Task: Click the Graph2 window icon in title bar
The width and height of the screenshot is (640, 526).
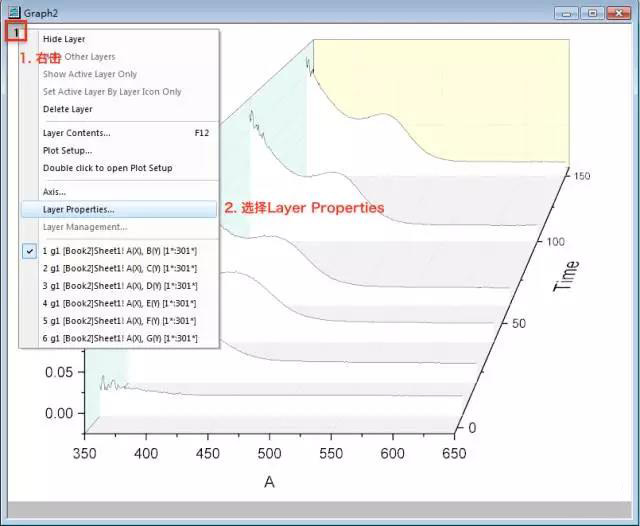Action: coord(13,12)
